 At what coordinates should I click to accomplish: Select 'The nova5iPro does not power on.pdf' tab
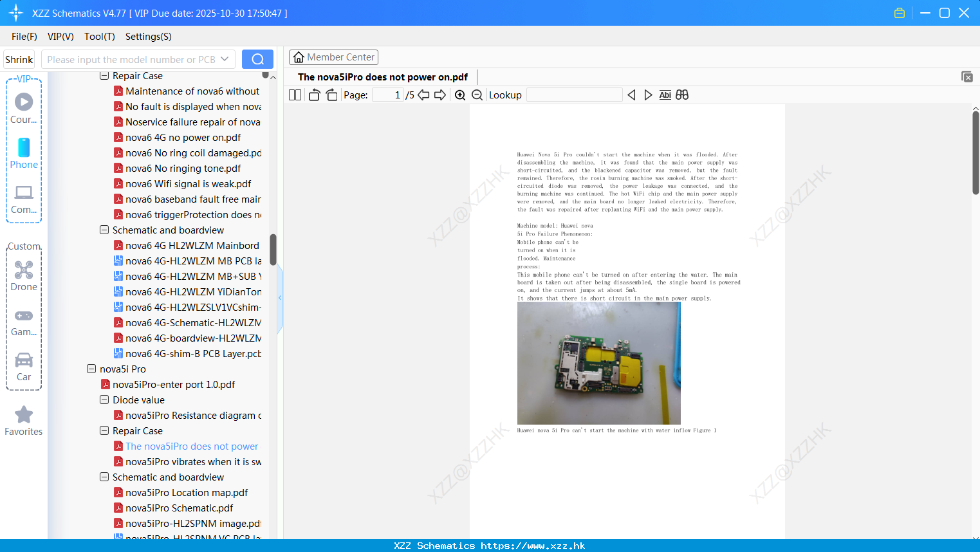383,77
